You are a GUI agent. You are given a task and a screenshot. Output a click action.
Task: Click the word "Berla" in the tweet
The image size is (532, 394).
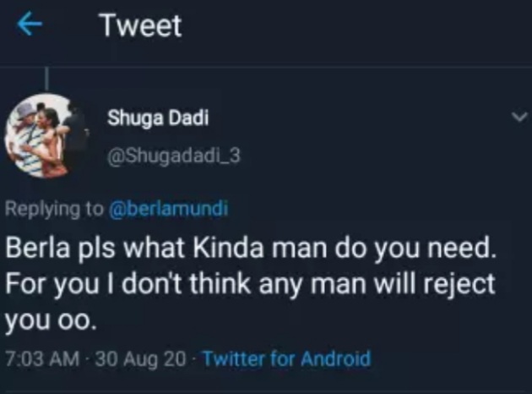coord(35,250)
